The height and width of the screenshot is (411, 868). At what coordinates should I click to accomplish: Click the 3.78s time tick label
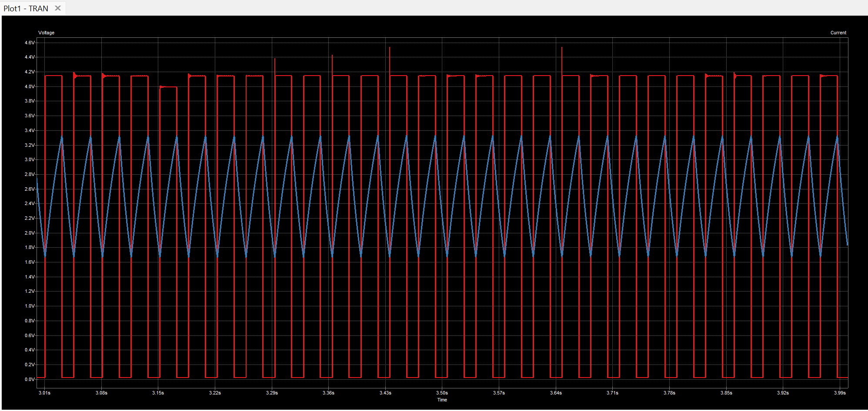pos(669,393)
